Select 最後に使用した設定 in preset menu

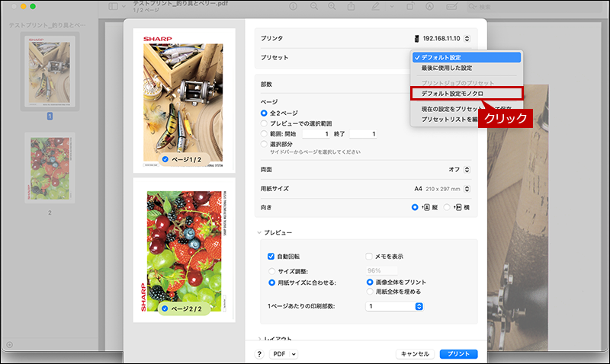(x=446, y=68)
